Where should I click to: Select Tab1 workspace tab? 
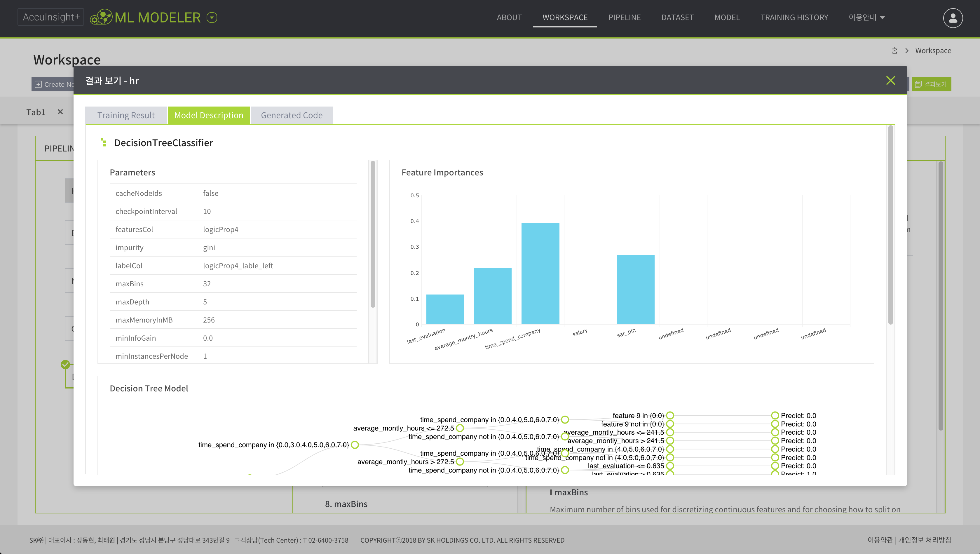[x=36, y=112]
